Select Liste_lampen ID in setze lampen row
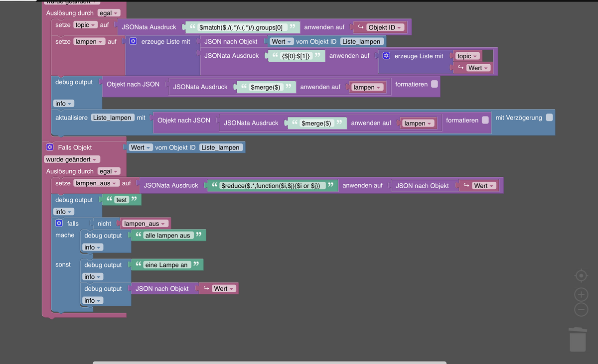This screenshot has width=598, height=364. tap(362, 41)
